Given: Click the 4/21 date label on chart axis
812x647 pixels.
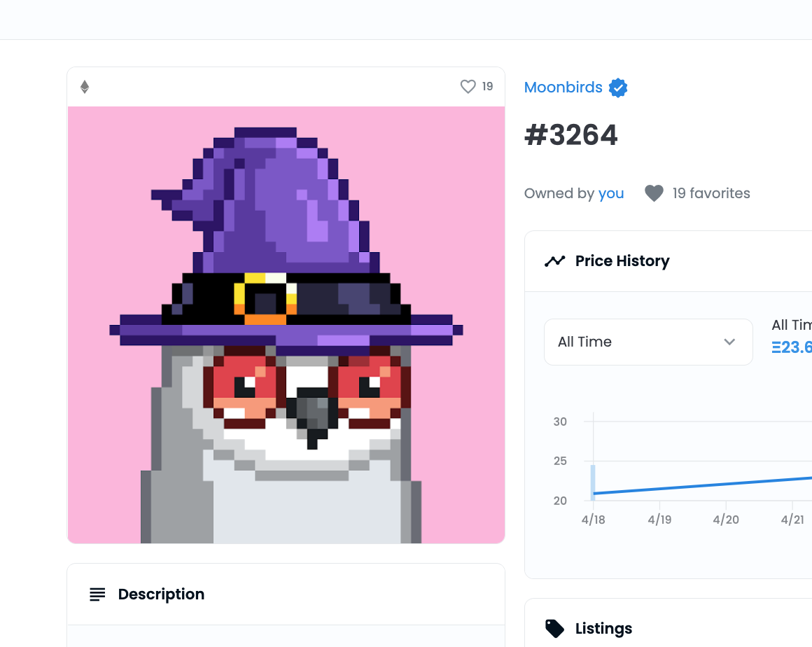Looking at the screenshot, I should point(792,520).
